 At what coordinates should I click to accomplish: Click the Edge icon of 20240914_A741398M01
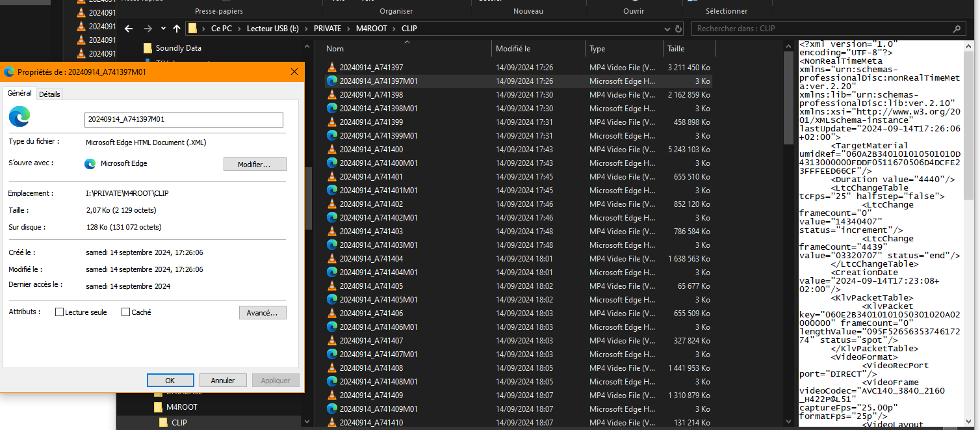click(332, 108)
